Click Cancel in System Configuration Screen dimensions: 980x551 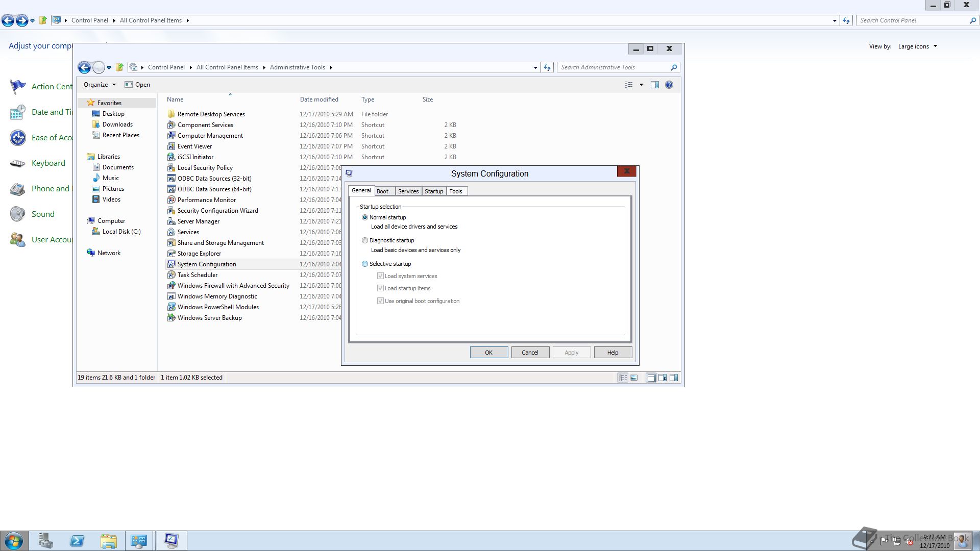[530, 353]
